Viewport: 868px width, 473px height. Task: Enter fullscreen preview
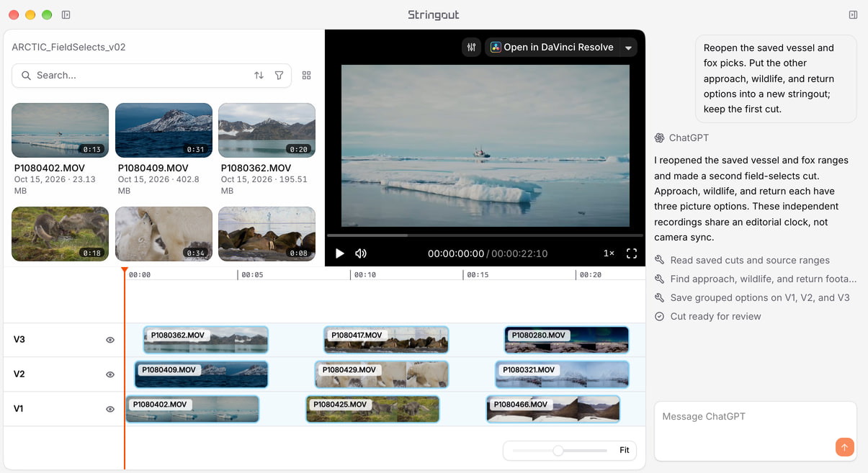pos(632,253)
